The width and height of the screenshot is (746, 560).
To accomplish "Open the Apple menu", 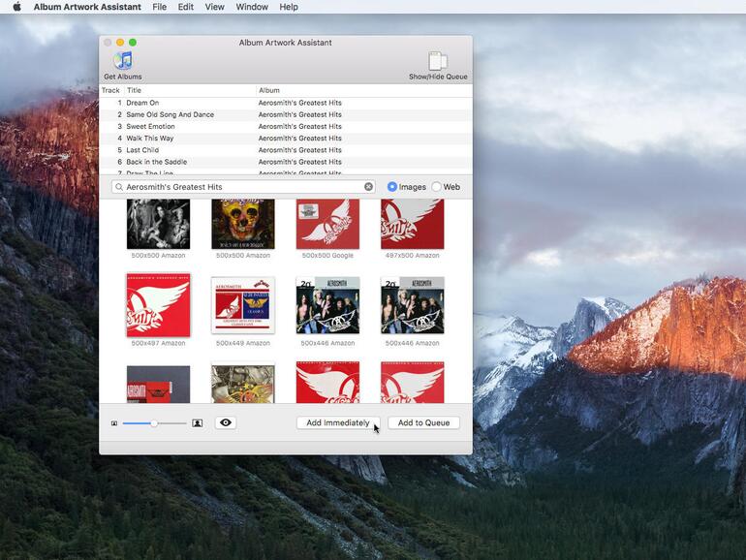I will click(x=16, y=7).
